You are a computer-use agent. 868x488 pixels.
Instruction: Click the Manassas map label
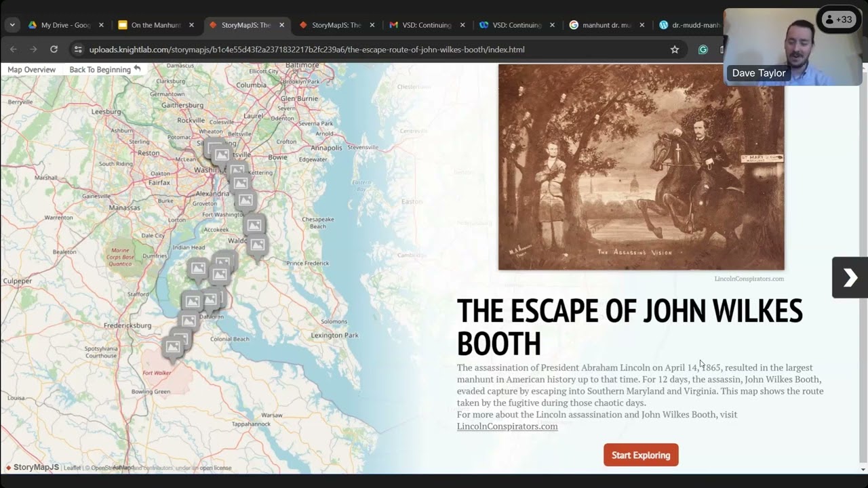(x=124, y=207)
